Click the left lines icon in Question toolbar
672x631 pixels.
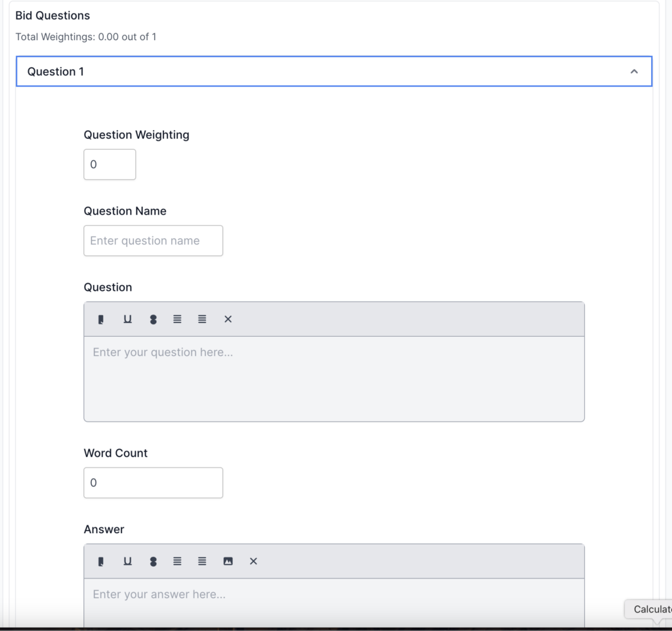[177, 319]
